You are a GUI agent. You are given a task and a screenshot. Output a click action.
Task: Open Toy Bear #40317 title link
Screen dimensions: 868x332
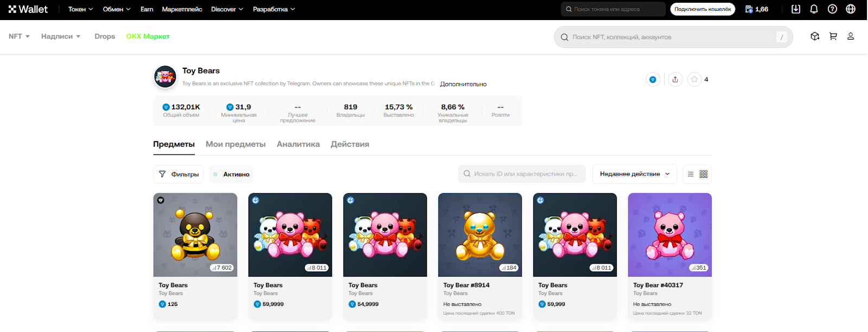tap(658, 285)
